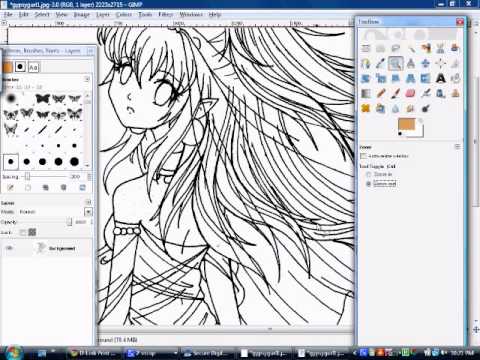The height and width of the screenshot is (360, 480).
Task: Toggle lock pixels checkbox in Layers
Action: 23,232
